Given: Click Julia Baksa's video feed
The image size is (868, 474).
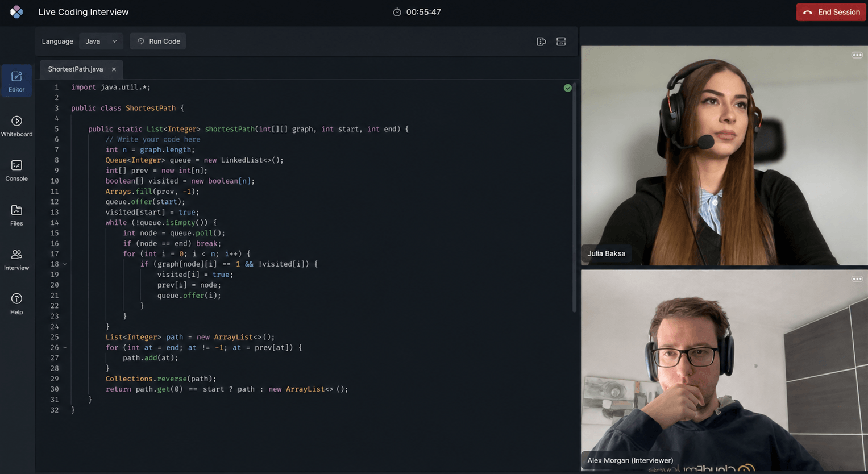Looking at the screenshot, I should coord(724,155).
